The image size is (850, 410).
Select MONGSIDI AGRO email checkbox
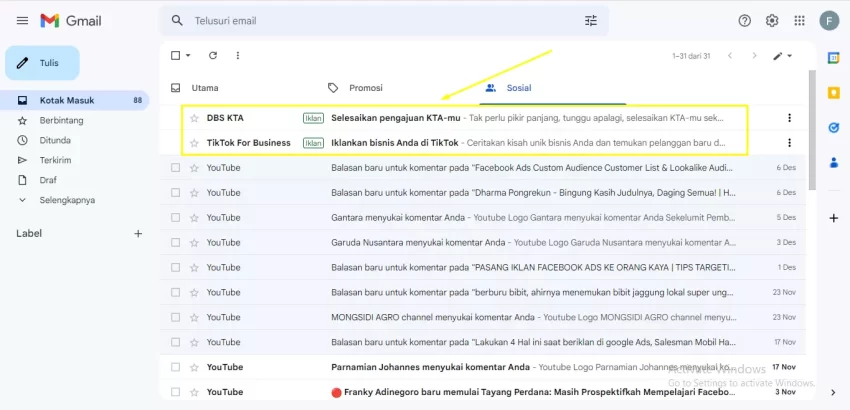(175, 317)
